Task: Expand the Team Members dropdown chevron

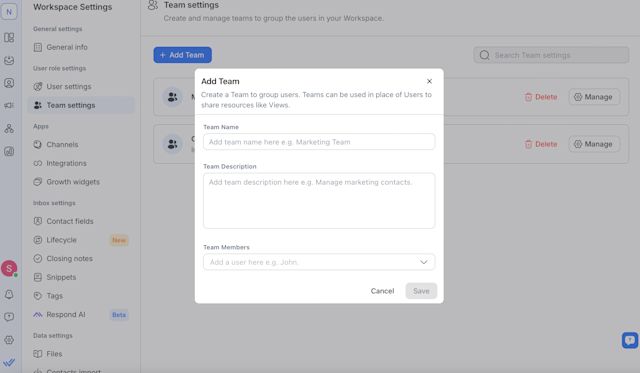Action: 424,262
